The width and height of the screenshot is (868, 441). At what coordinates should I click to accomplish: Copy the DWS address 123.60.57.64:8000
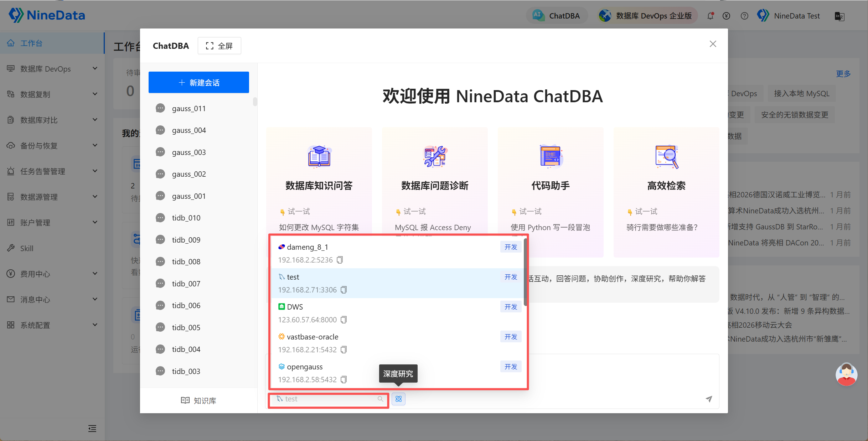point(344,320)
